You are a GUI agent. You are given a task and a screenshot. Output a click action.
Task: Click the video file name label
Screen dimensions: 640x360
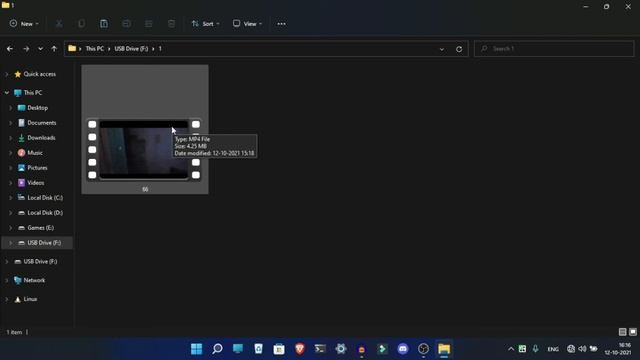[x=145, y=189]
